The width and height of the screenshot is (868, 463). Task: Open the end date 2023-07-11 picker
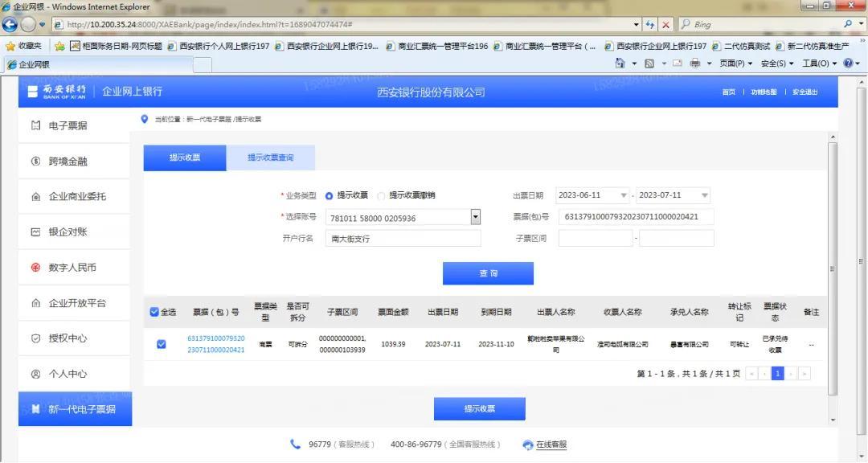(x=704, y=195)
